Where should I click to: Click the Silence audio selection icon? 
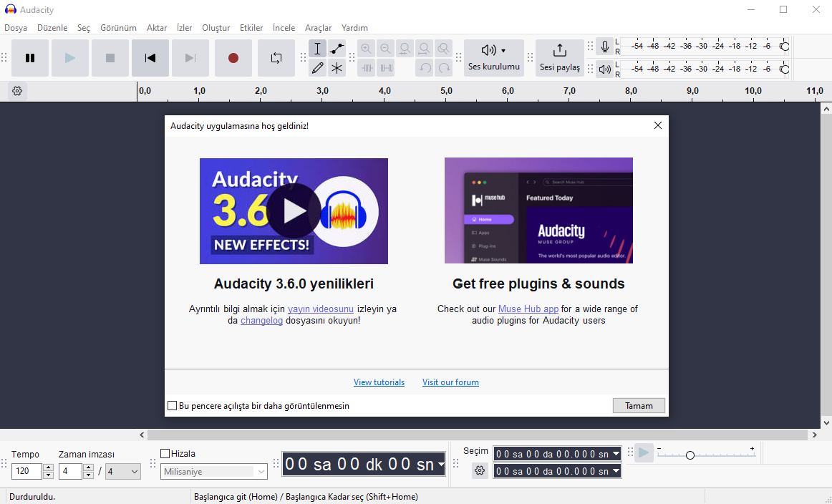(x=386, y=68)
